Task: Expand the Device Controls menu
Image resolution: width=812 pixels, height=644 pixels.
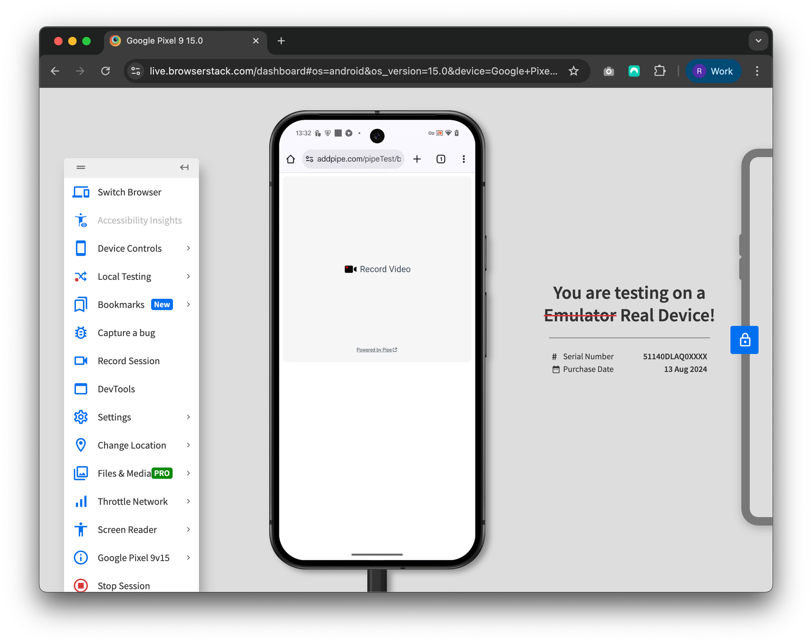Action: (130, 248)
